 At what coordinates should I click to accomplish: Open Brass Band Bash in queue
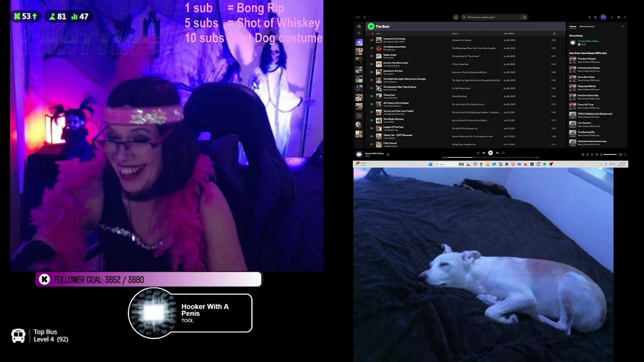coord(597,78)
